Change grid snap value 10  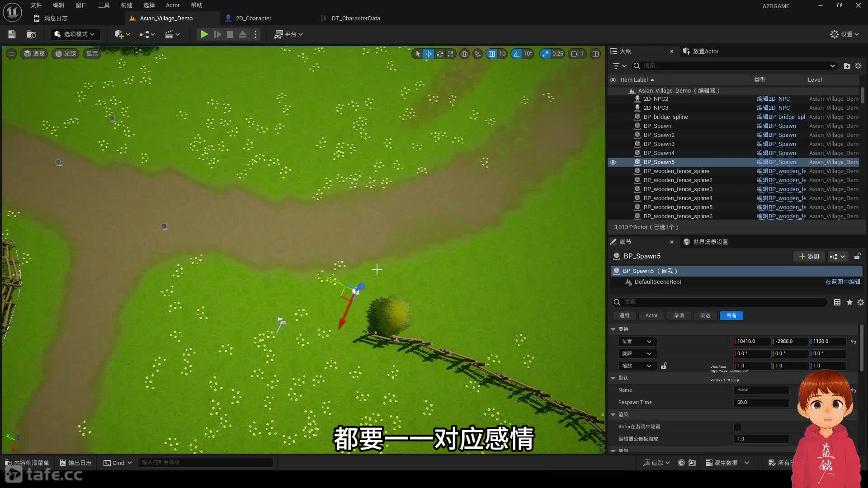[x=502, y=54]
